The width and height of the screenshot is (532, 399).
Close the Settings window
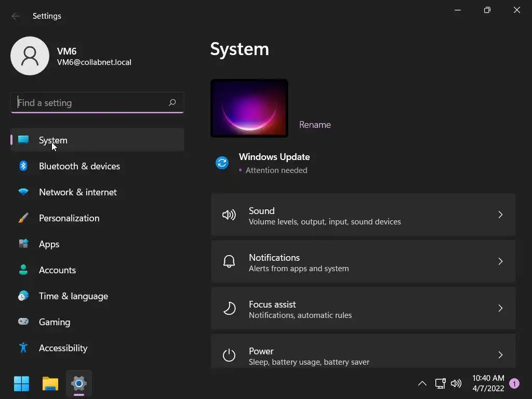coord(517,10)
